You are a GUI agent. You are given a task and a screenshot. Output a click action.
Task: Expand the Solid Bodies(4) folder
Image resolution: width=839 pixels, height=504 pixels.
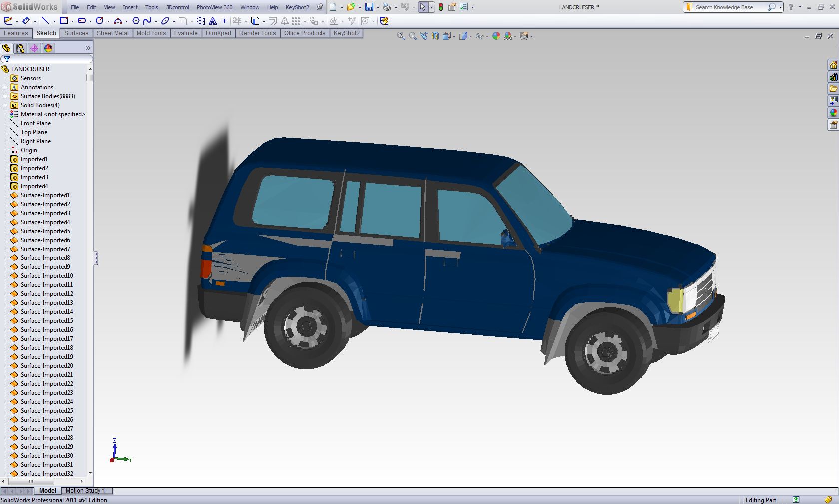coord(5,105)
